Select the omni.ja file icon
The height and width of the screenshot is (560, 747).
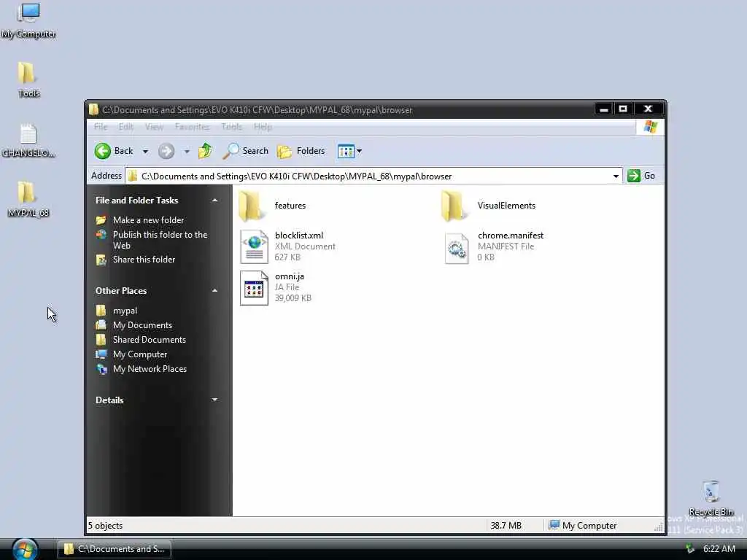(x=254, y=287)
